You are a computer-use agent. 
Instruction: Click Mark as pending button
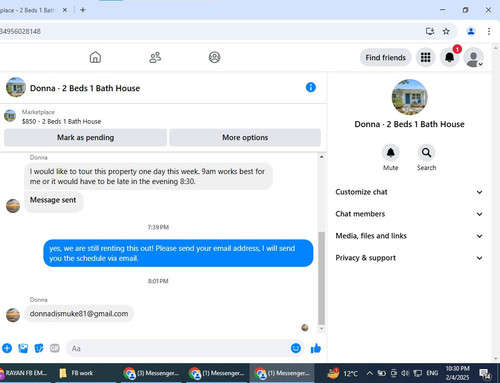(85, 137)
